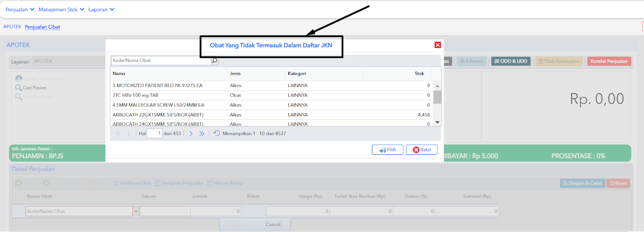
Task: Click the search magnifier icon beside Kode/Nama Obat
Action: pos(215,61)
